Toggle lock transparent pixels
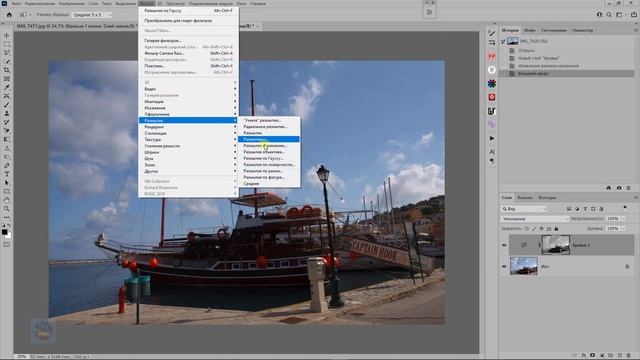The image size is (640, 360). pyautogui.click(x=527, y=229)
